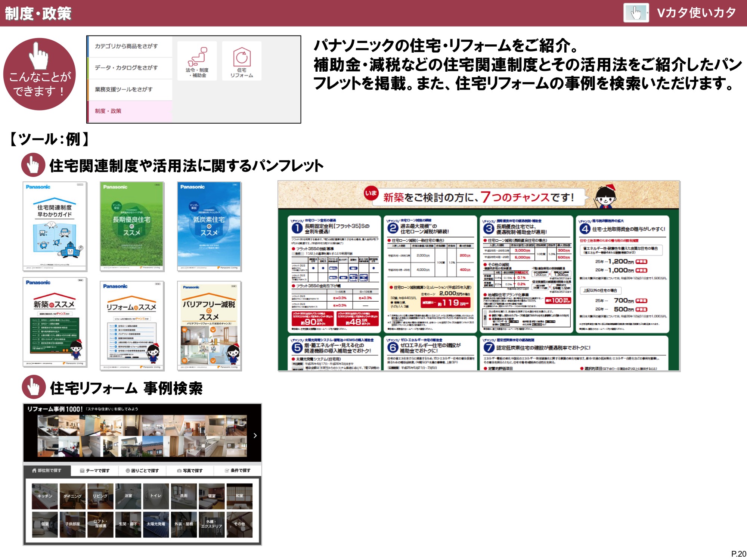Open 困りごとで探す tab
The image size is (747, 560).
click(142, 470)
